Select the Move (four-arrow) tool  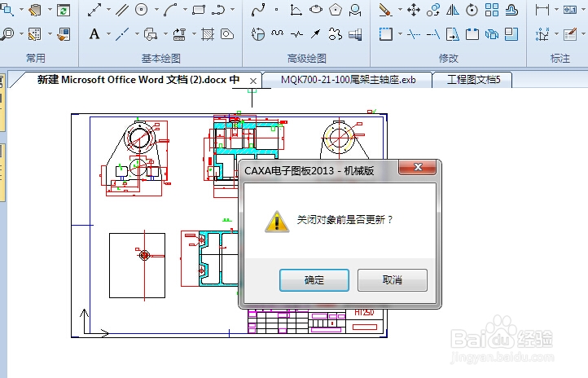[413, 10]
